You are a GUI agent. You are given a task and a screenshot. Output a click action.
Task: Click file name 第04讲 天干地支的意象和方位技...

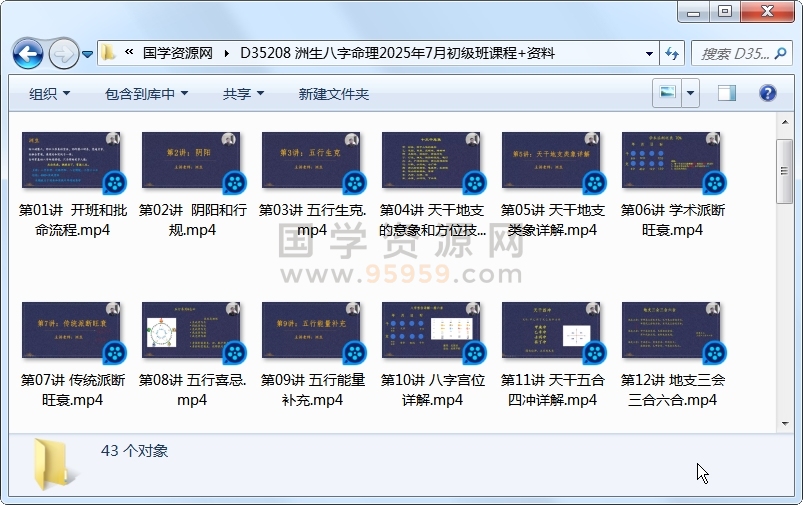click(432, 220)
